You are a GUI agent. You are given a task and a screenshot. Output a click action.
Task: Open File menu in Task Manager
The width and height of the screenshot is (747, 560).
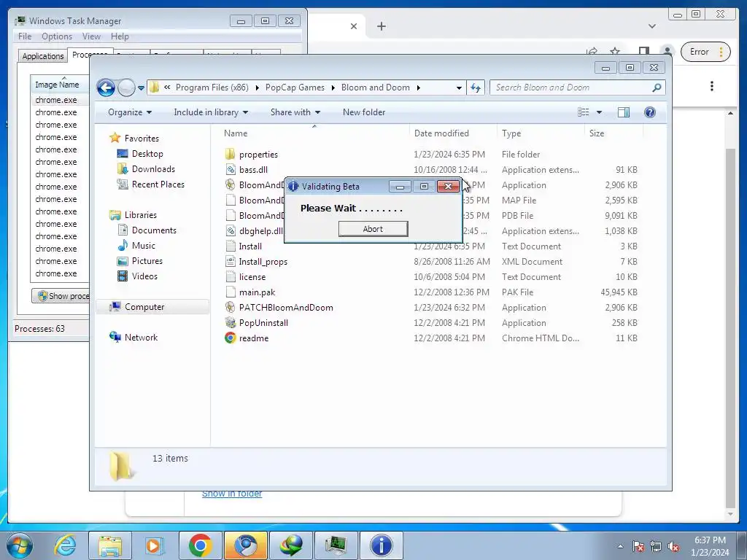click(25, 36)
